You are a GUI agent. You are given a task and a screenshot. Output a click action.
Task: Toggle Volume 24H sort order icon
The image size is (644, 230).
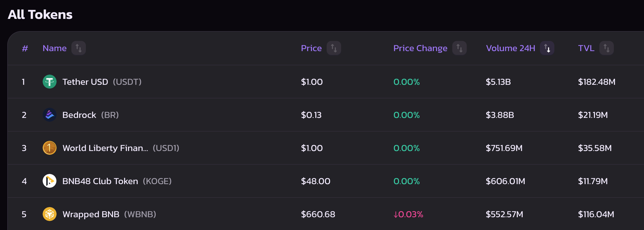(547, 48)
